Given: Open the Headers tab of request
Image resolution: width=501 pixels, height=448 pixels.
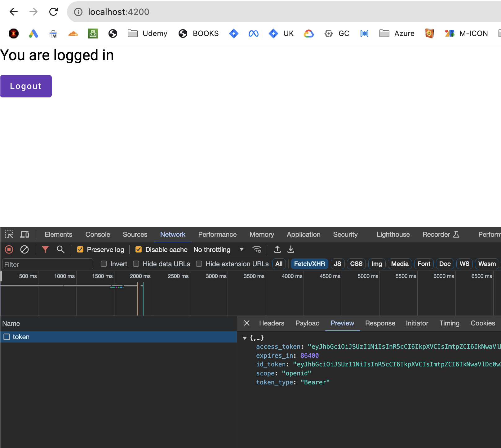Looking at the screenshot, I should coord(272,323).
